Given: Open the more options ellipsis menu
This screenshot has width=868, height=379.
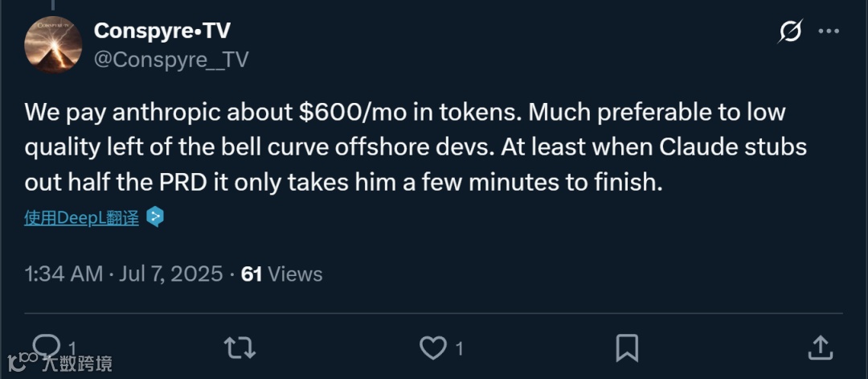Looking at the screenshot, I should (829, 32).
